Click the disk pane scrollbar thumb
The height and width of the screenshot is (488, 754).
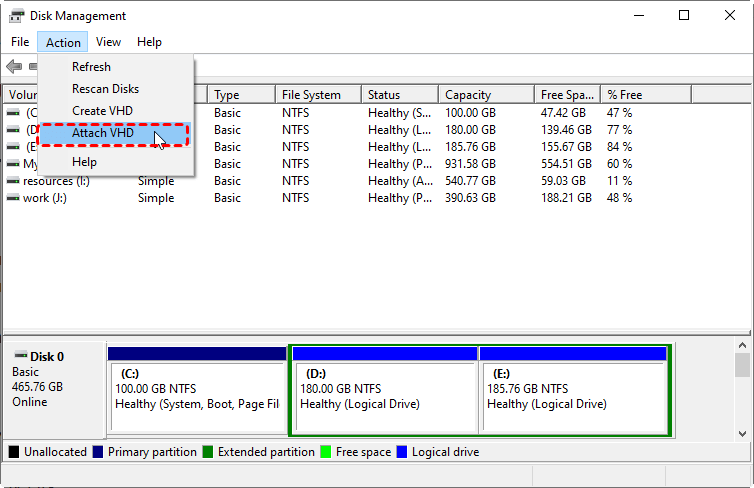(x=742, y=365)
